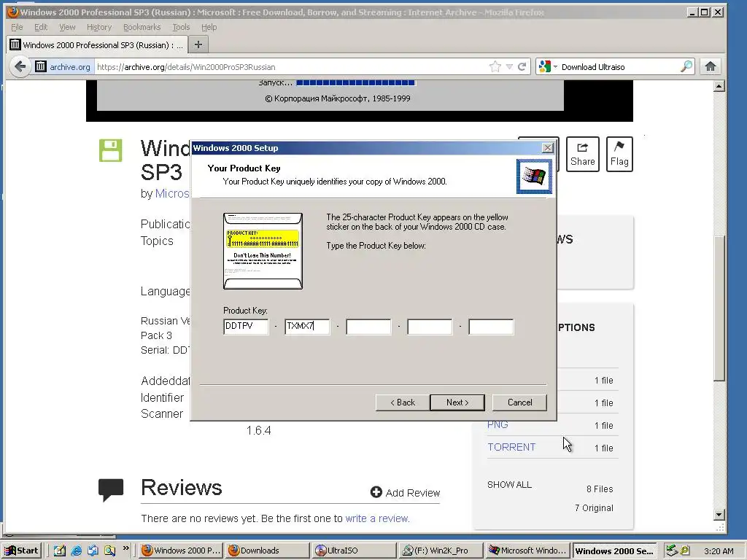Click the Reviews speech bubble icon
This screenshot has width=747, height=560.
click(111, 489)
